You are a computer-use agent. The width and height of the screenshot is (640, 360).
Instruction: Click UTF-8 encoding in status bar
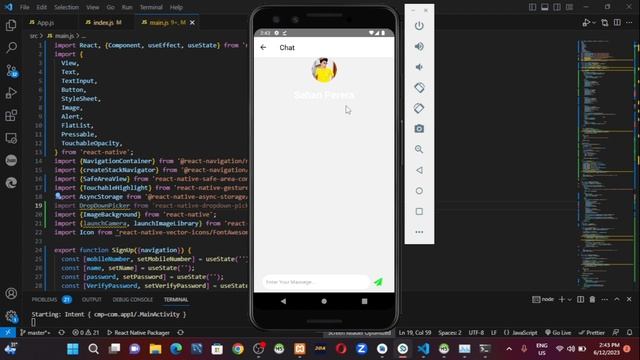pos(476,332)
